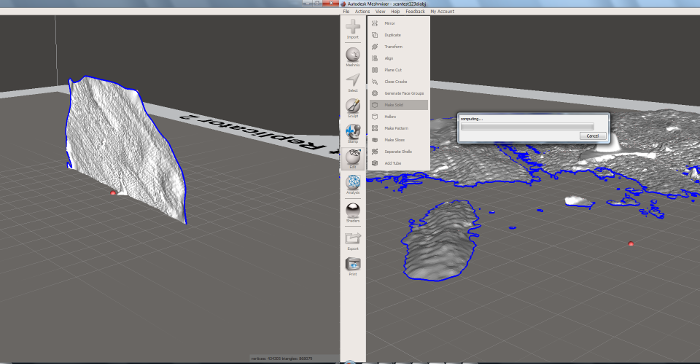700x364 pixels.
Task: Open the Actions menu
Action: point(362,11)
